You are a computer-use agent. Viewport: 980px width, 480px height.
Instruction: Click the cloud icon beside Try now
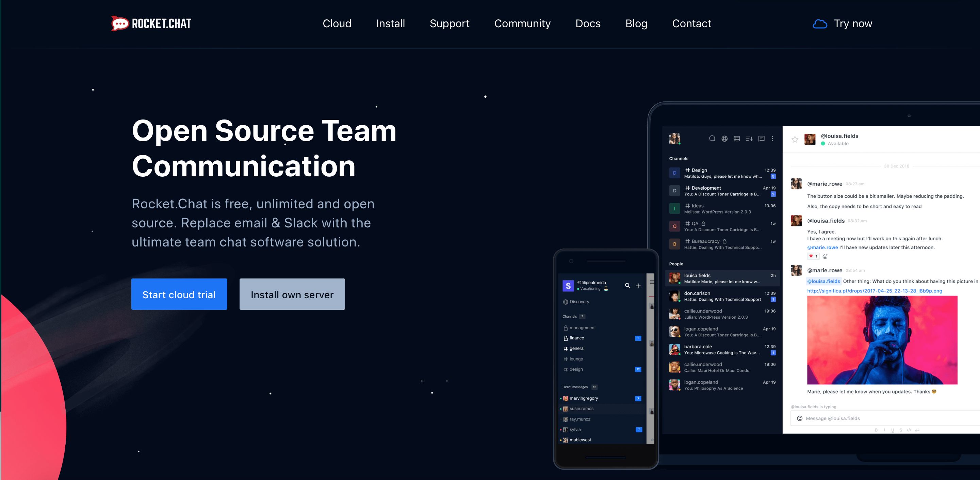pyautogui.click(x=820, y=24)
